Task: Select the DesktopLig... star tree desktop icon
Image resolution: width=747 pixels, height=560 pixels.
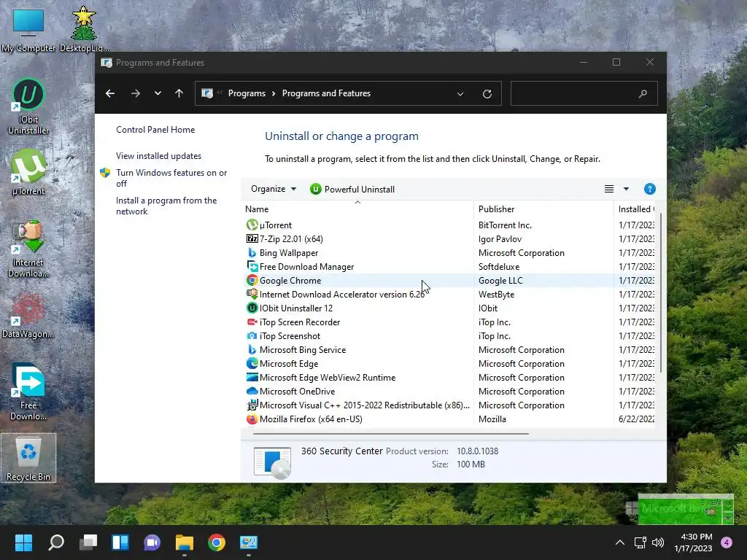Action: 84,29
